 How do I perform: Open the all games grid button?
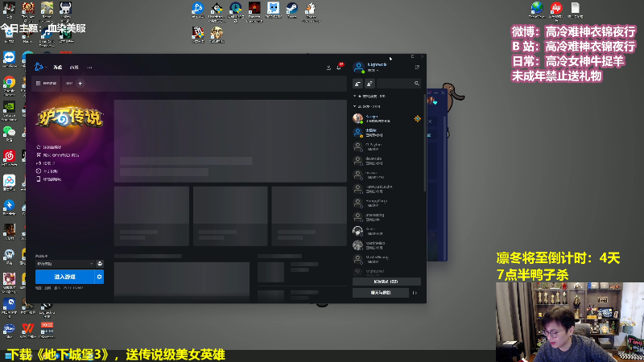click(x=46, y=84)
